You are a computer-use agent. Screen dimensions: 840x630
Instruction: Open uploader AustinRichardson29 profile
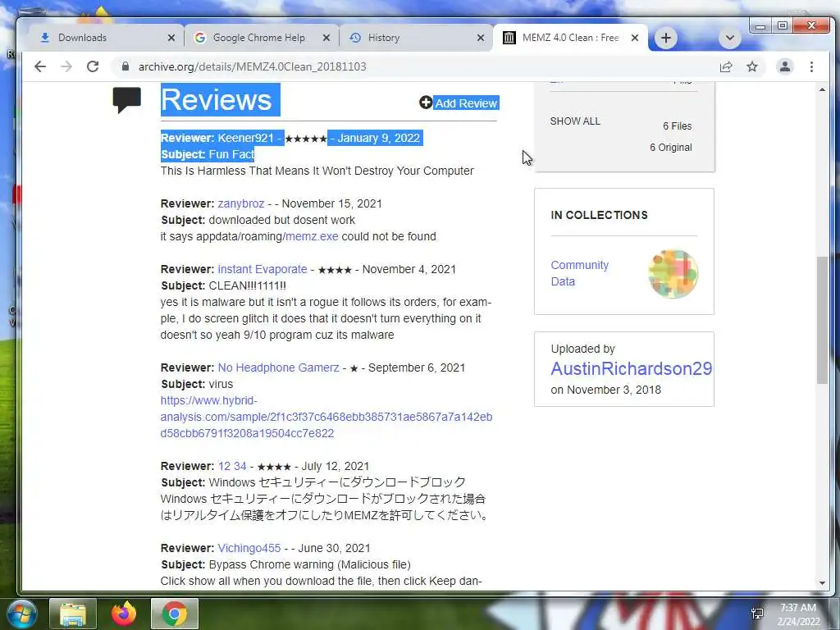[x=632, y=368]
